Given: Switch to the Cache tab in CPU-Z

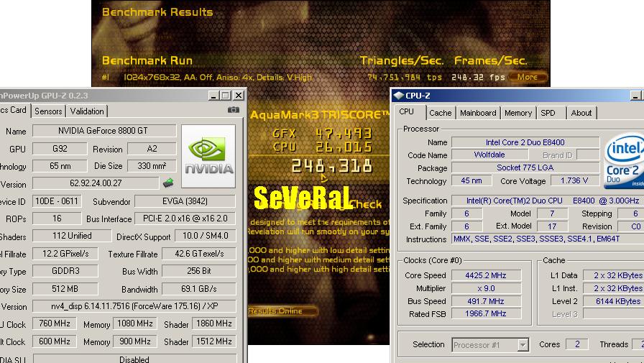Looking at the screenshot, I should click(441, 113).
